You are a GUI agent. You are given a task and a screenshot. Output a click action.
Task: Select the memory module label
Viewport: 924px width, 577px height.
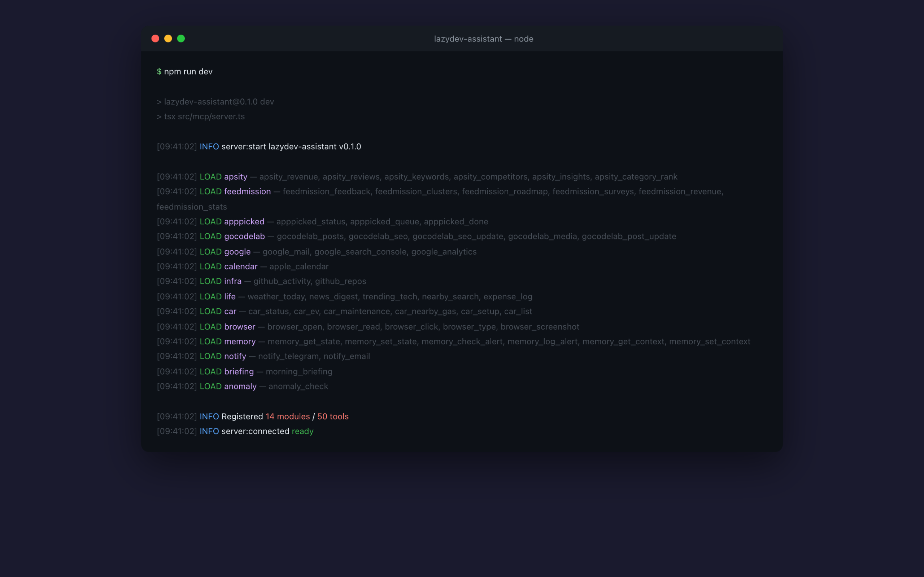pos(239,342)
